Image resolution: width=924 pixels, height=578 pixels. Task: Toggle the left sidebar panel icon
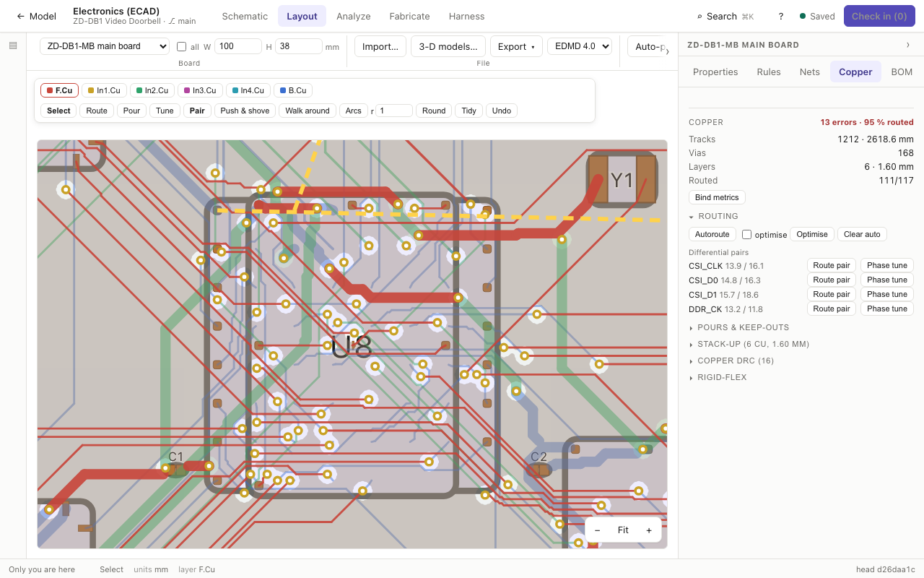click(13, 46)
